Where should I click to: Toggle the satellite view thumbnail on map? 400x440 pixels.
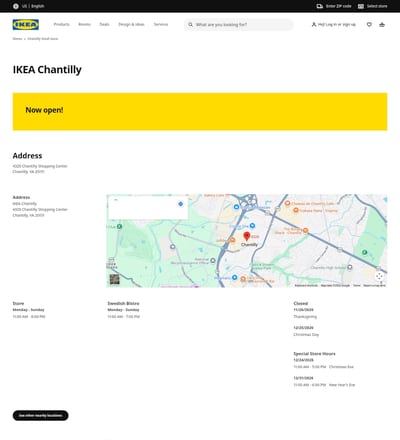pos(115,279)
